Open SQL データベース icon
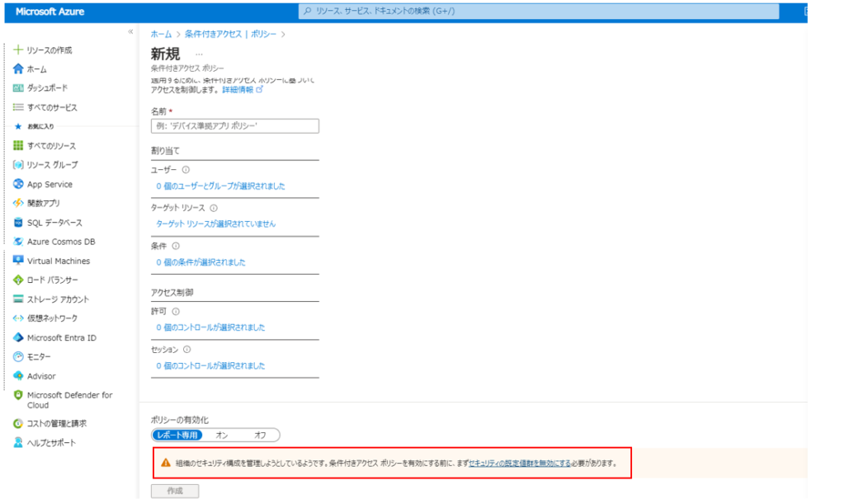845x504 pixels. click(x=18, y=223)
